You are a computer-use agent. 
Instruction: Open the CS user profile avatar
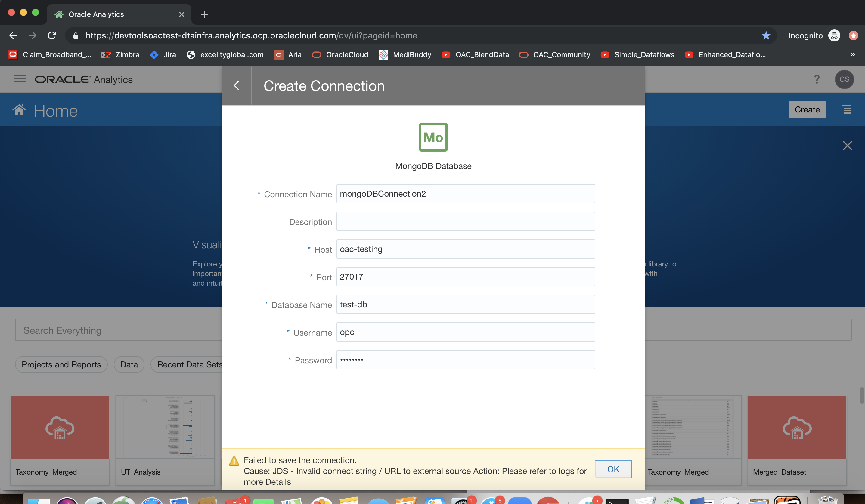pos(844,79)
